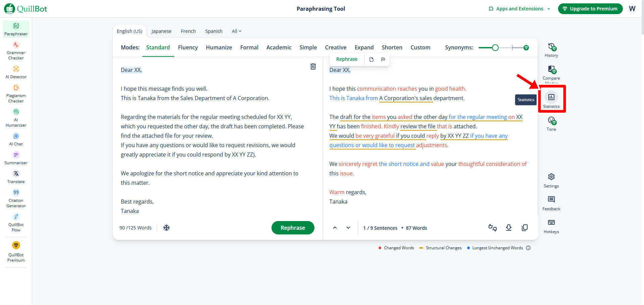Click the '90 /125 Words' counter
Screen dimensions: 644x305
pos(136,228)
